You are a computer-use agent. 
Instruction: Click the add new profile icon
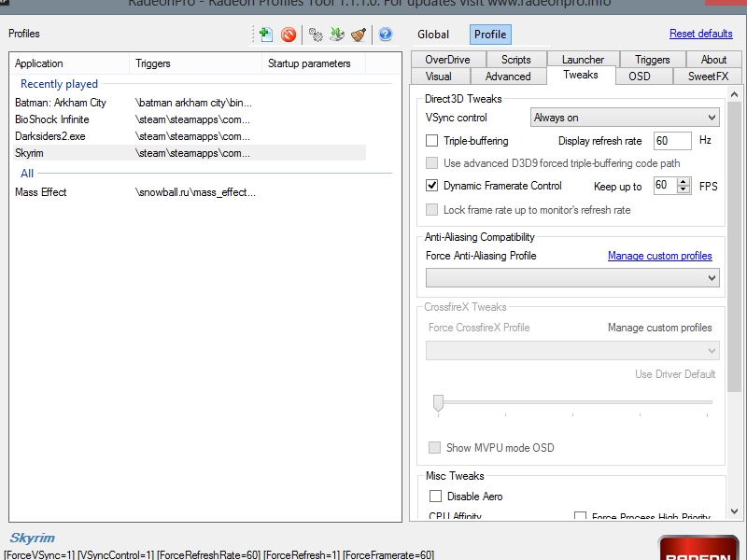[x=266, y=35]
